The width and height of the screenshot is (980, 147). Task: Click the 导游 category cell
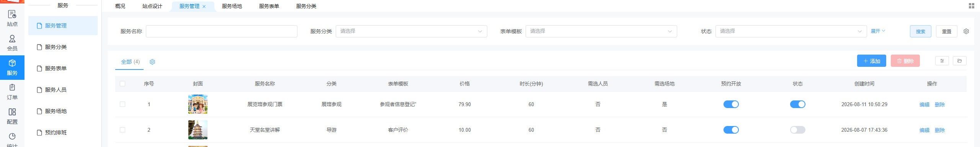[332, 130]
